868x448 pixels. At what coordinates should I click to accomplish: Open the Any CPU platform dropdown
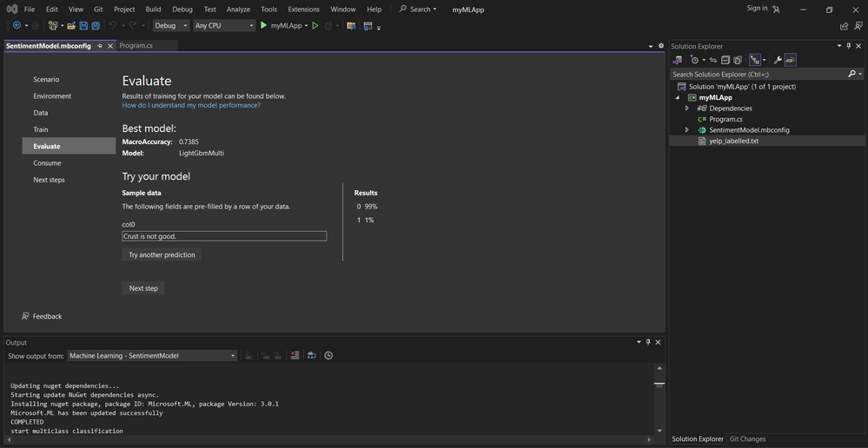pos(225,25)
